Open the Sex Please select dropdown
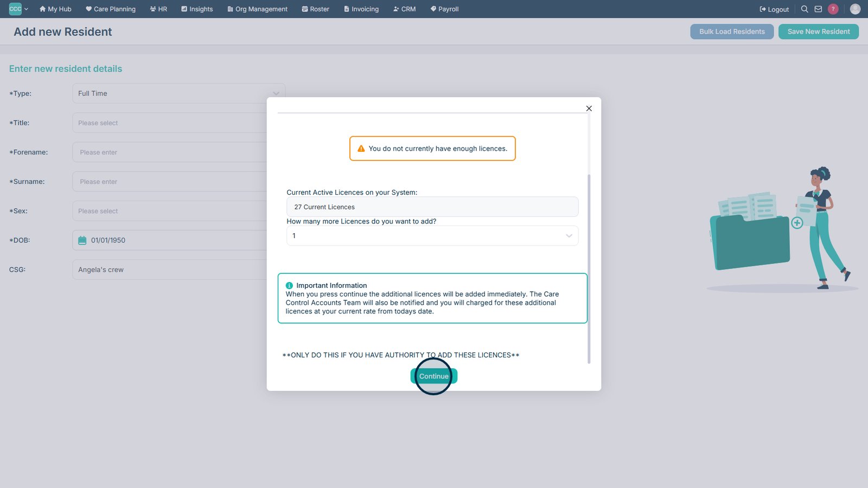The height and width of the screenshot is (488, 868). pyautogui.click(x=169, y=211)
